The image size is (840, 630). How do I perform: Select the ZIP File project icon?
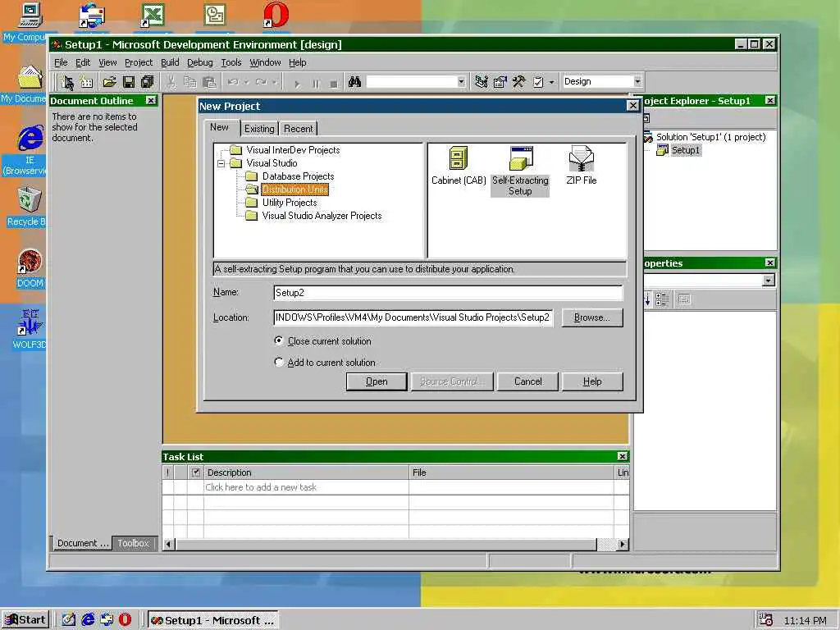[582, 166]
